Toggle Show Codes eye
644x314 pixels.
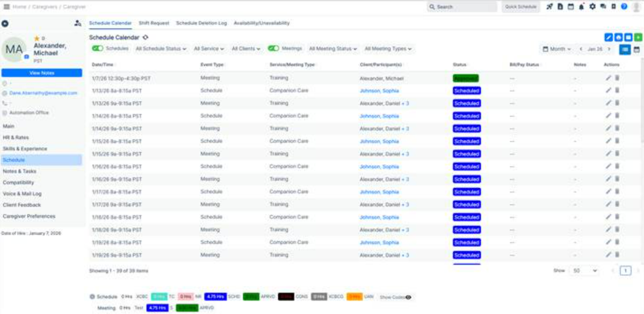tap(408, 297)
